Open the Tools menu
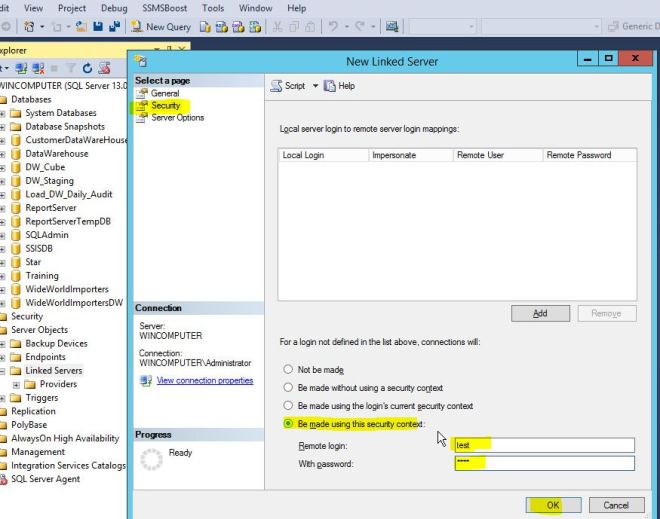Image resolution: width=660 pixels, height=519 pixels. click(213, 8)
